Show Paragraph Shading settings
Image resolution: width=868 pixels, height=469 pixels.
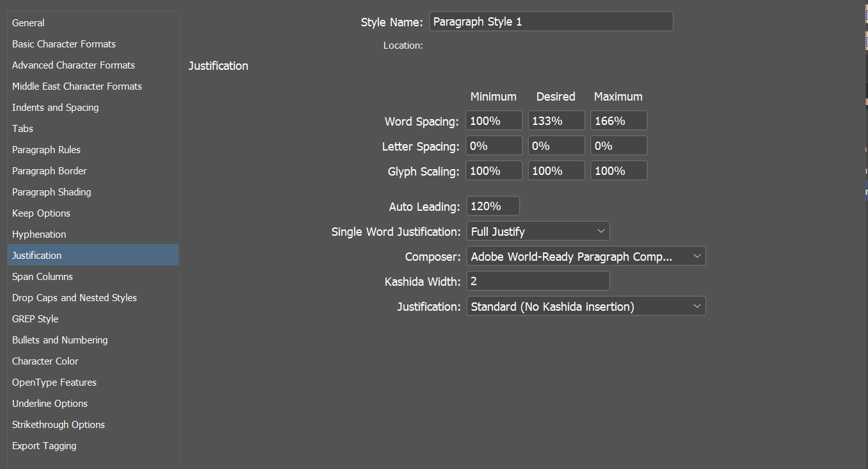tap(51, 192)
